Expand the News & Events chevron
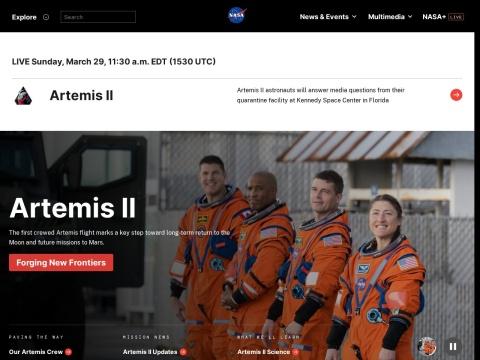480x360 pixels. pyautogui.click(x=354, y=17)
